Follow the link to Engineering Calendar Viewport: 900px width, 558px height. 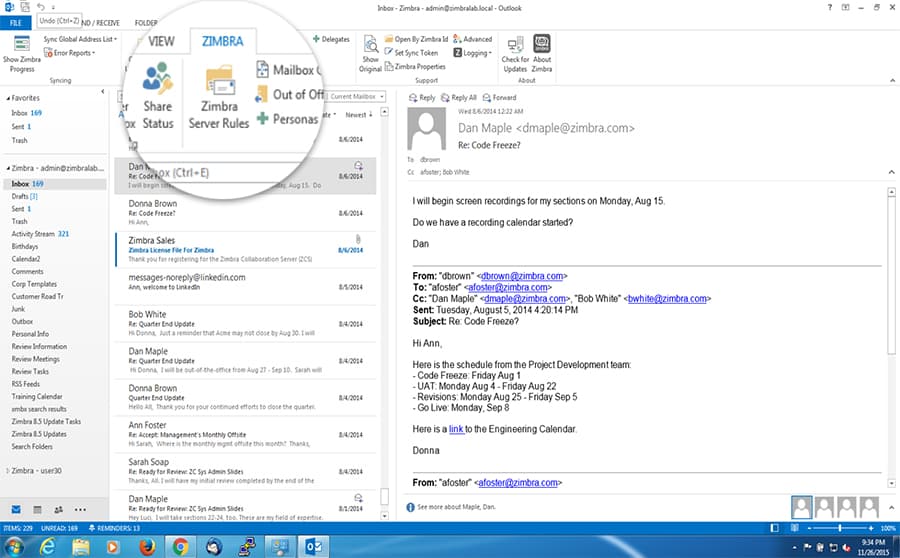(456, 429)
